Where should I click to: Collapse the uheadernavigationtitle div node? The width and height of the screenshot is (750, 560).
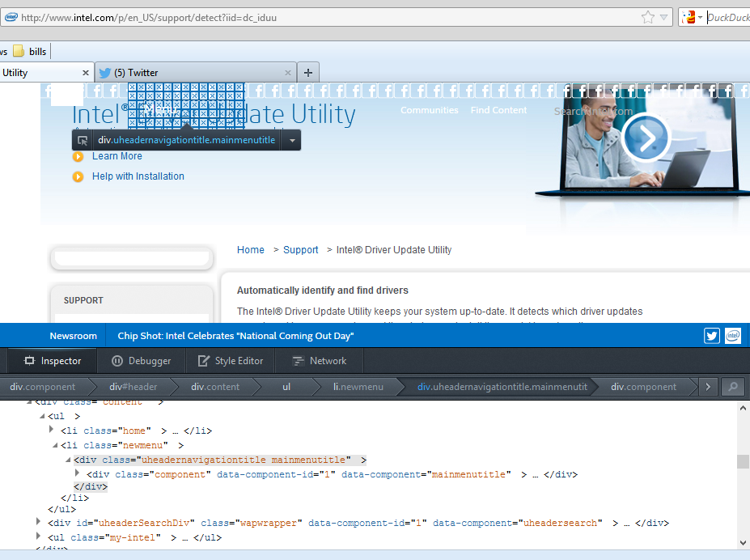pos(68,460)
